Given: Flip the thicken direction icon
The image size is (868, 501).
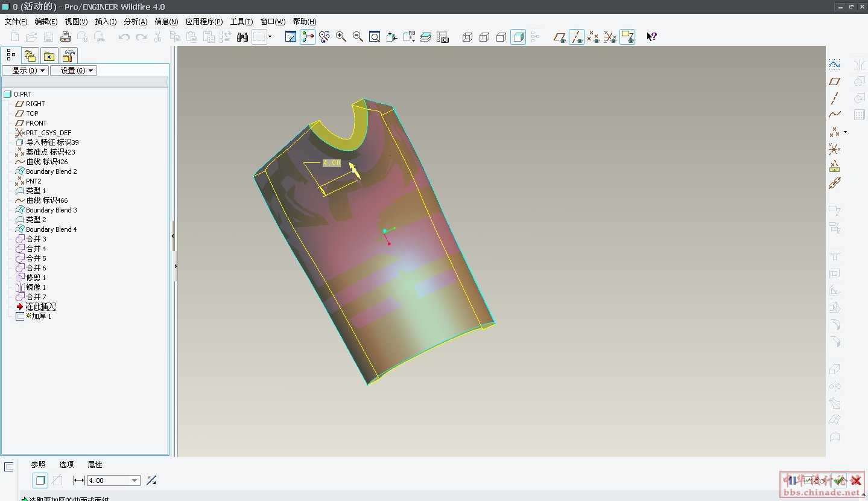Looking at the screenshot, I should pos(151,480).
